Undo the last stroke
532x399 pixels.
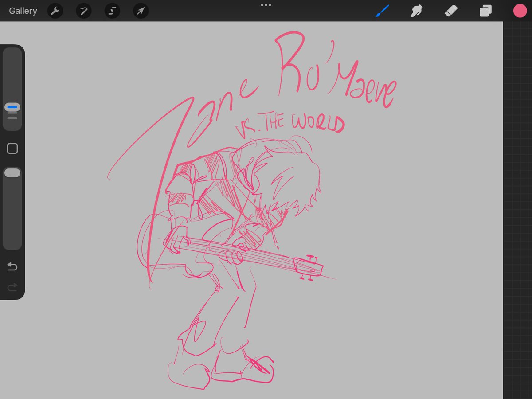12,266
